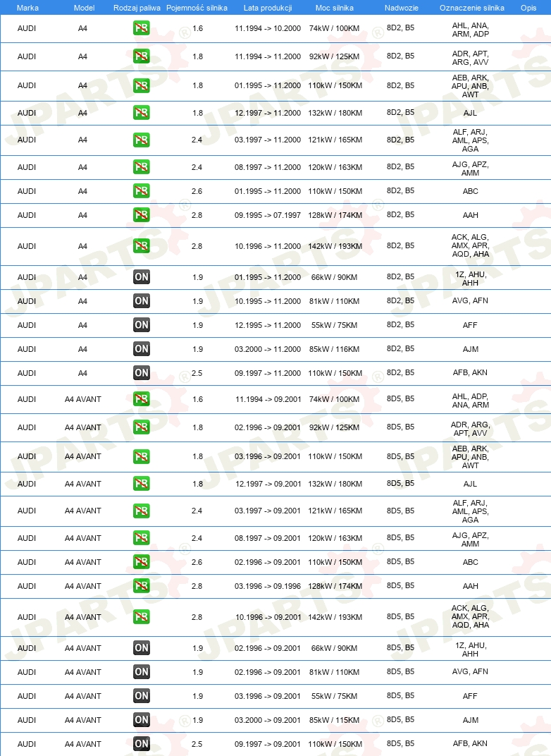
Task: Click petrol icon in 03.1997 -> 11.2000 row
Action: tap(141, 140)
